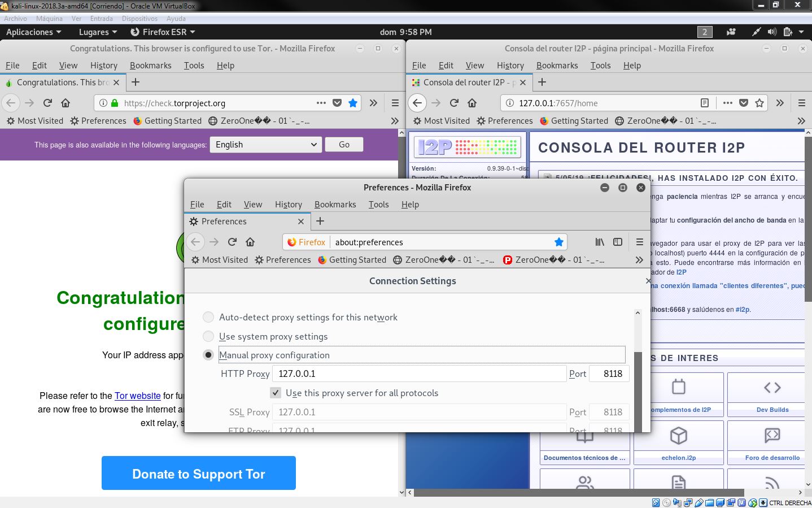Open Documentos técnicos in I2P console
The height and width of the screenshot is (508, 812).
[584, 442]
